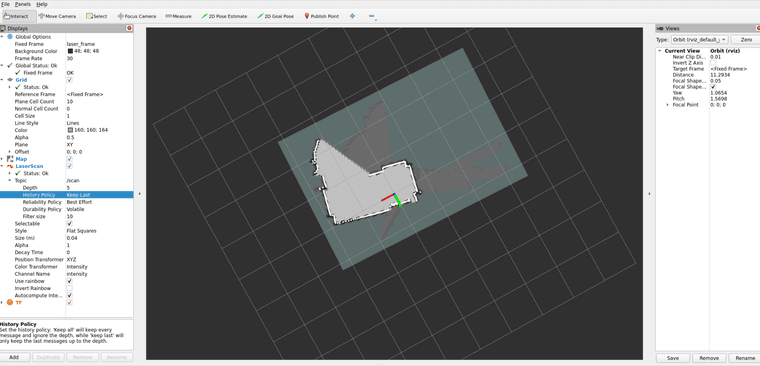760x366 pixels.
Task: Click the Displays panel header icon
Action: [x=3, y=29]
